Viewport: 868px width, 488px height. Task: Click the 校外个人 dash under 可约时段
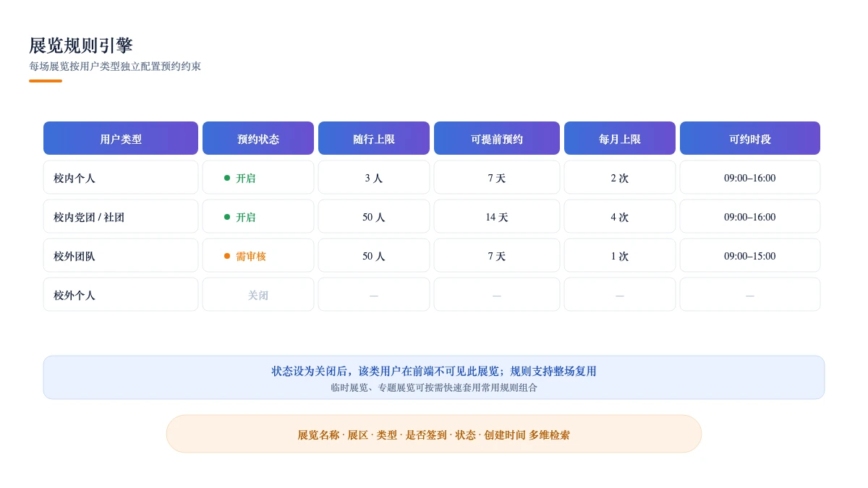[x=750, y=294]
